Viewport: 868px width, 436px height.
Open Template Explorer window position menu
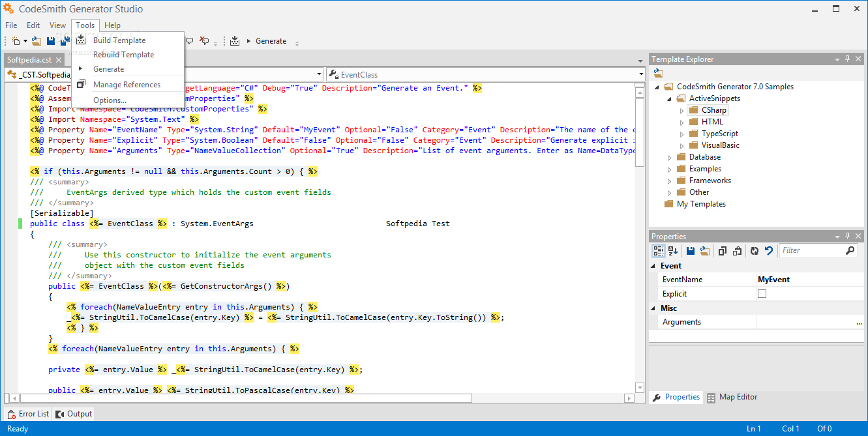(837, 59)
